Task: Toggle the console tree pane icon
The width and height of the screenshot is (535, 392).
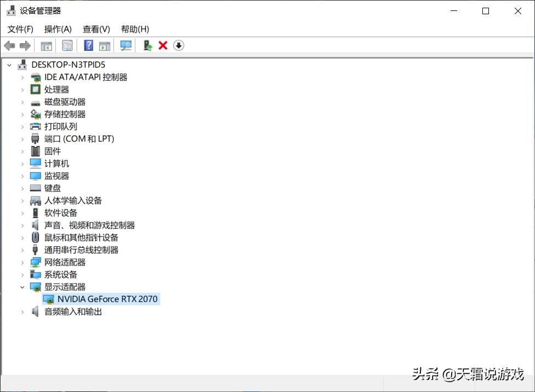Action: point(46,46)
